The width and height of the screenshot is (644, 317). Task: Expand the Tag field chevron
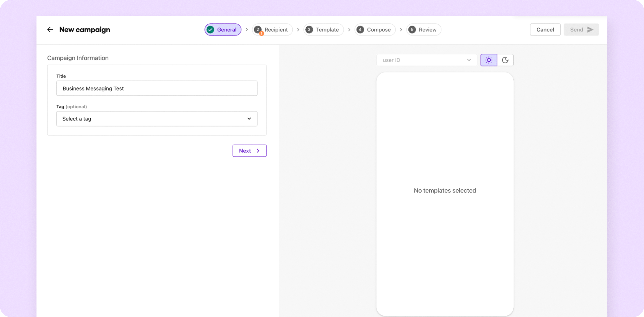[249, 119]
